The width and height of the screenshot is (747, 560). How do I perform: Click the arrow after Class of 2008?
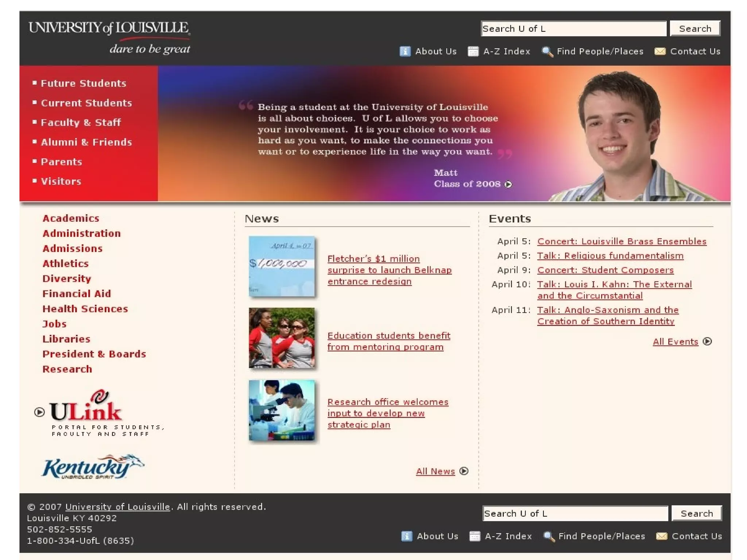click(x=508, y=184)
